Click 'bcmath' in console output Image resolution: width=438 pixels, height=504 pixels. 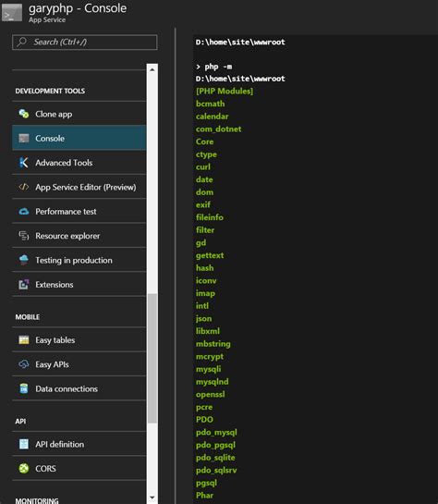211,104
